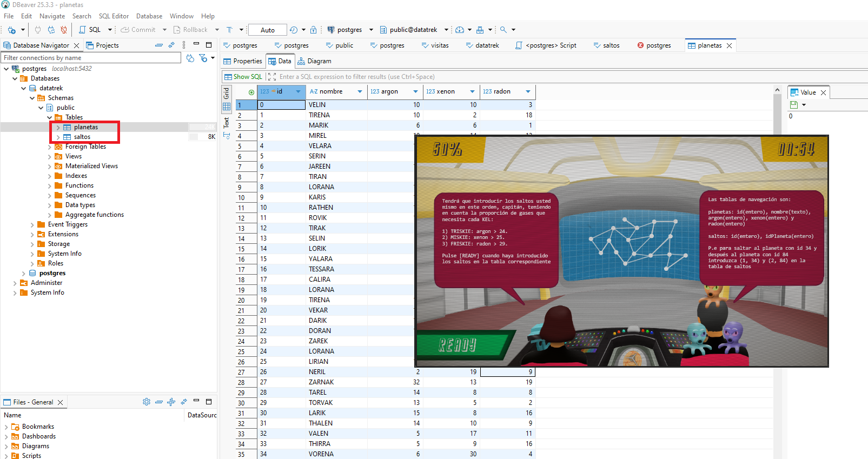Click the new database connection icon
The height and width of the screenshot is (459, 868).
pos(11,30)
